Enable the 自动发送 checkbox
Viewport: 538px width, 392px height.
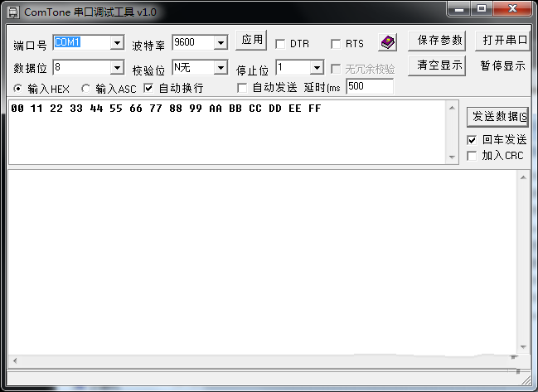pos(242,88)
